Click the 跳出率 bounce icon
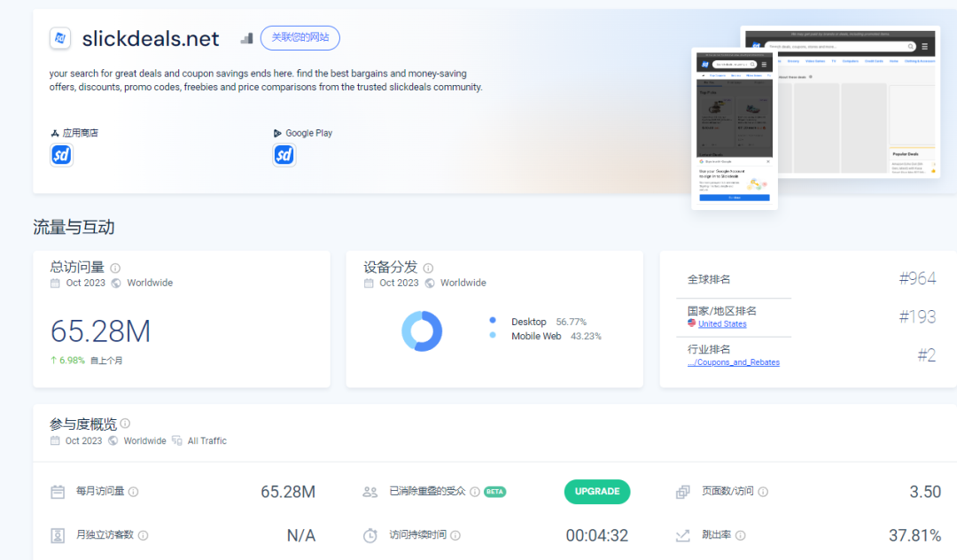 point(683,535)
